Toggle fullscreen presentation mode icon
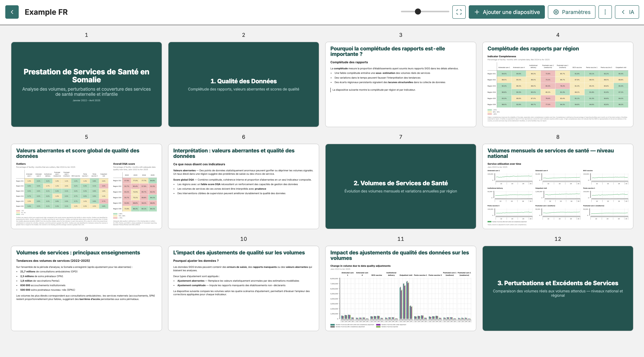 (x=459, y=12)
